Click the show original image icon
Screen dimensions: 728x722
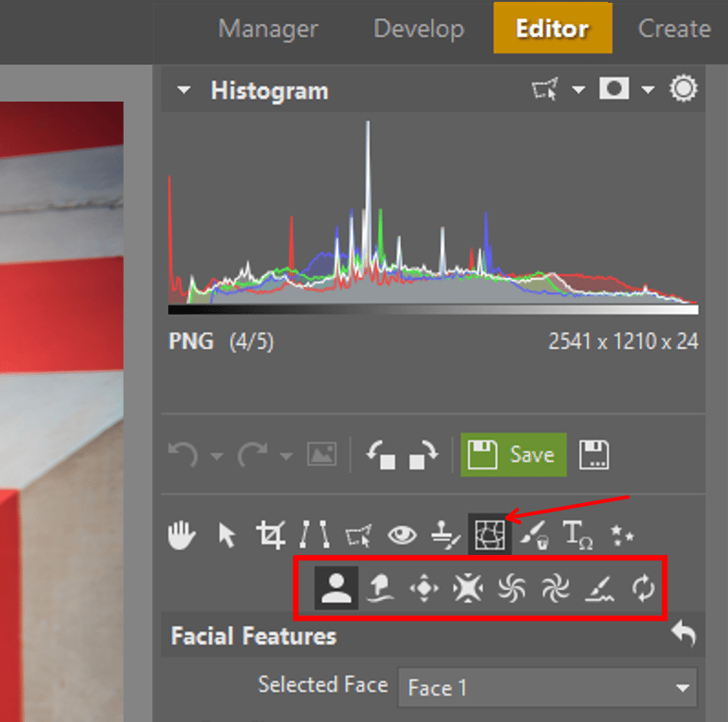click(x=322, y=454)
